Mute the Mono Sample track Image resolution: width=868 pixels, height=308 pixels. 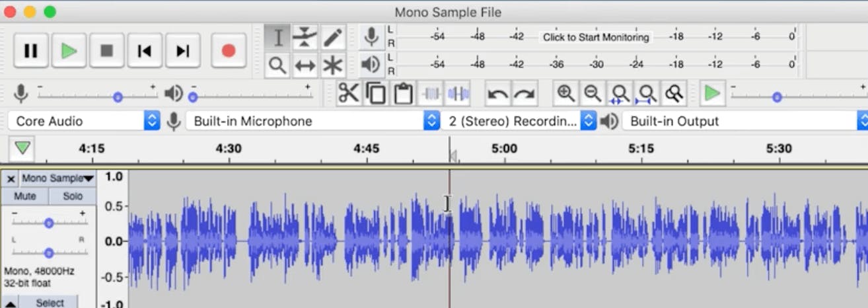coord(25,196)
